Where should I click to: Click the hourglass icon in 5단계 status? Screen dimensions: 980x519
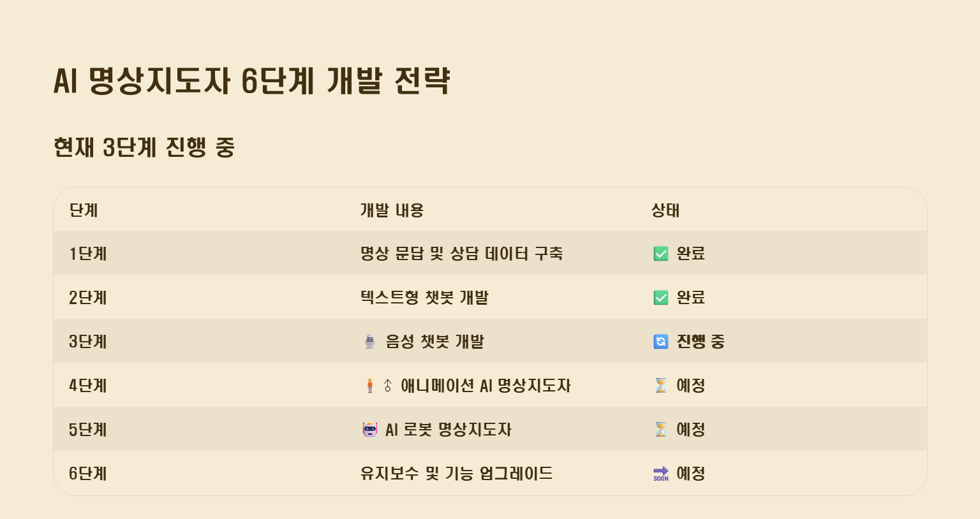pyautogui.click(x=661, y=430)
